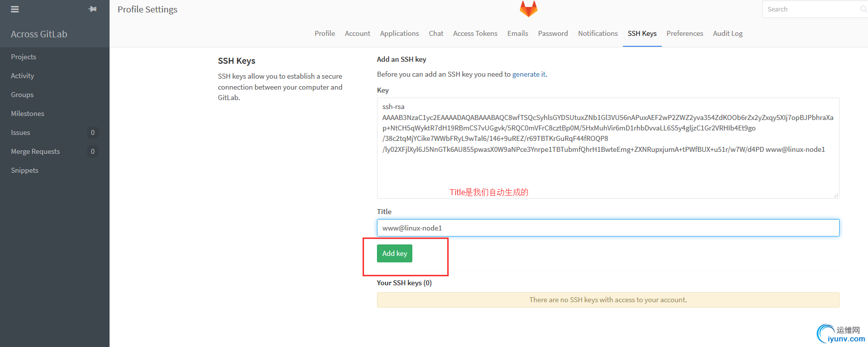Click the 'Your SSH keys (0)' heading
This screenshot has width=868, height=347.
click(x=404, y=283)
